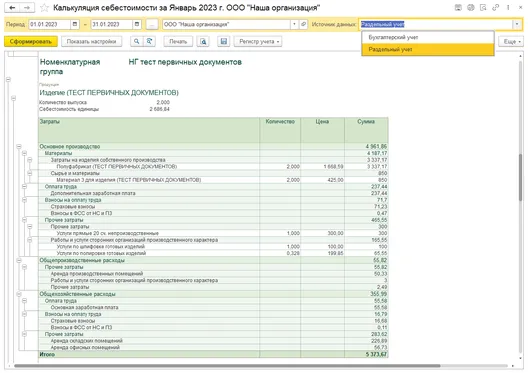Expand the Источник данных dropdown arrow

coord(517,24)
